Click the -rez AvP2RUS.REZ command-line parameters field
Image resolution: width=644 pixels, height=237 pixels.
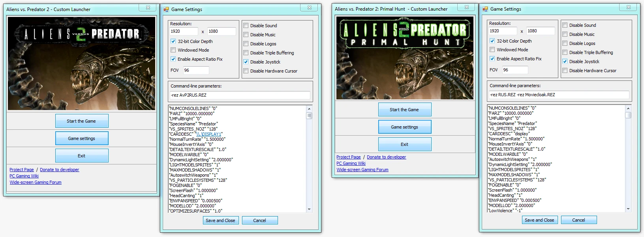(240, 95)
